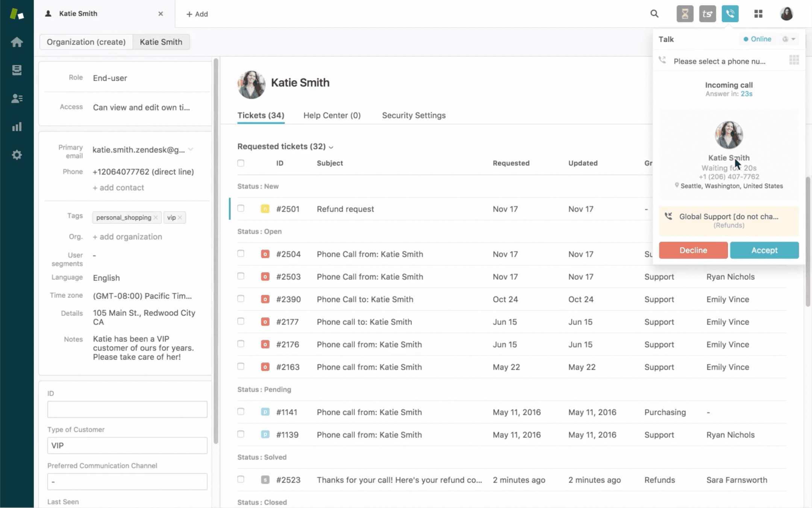The height and width of the screenshot is (508, 812).
Task: Click the Search icon in toolbar
Action: point(654,14)
